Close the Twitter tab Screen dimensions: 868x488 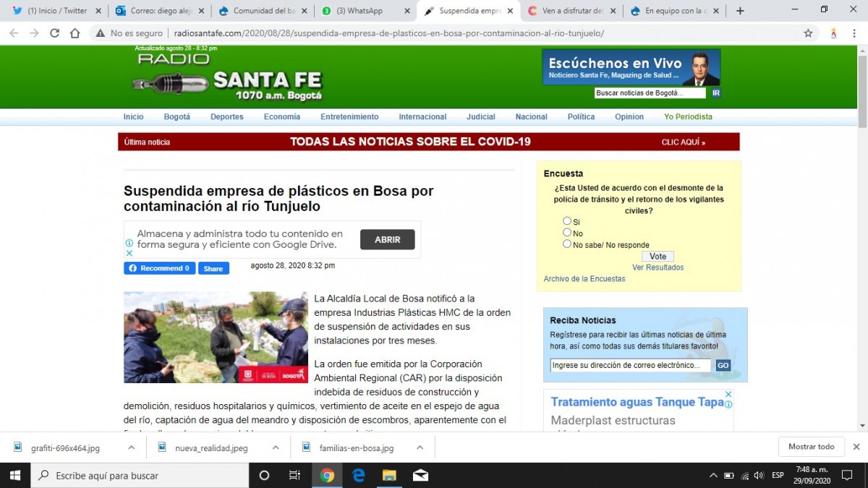98,11
